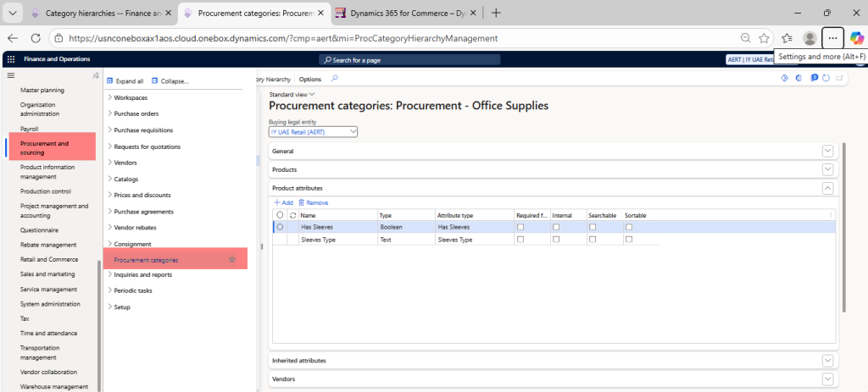Refresh the browser page
Image resolution: width=868 pixels, height=392 pixels.
pyautogui.click(x=36, y=38)
